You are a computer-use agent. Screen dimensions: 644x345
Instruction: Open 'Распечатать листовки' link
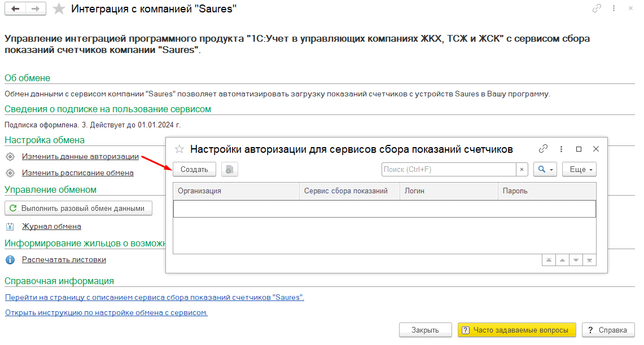64,259
